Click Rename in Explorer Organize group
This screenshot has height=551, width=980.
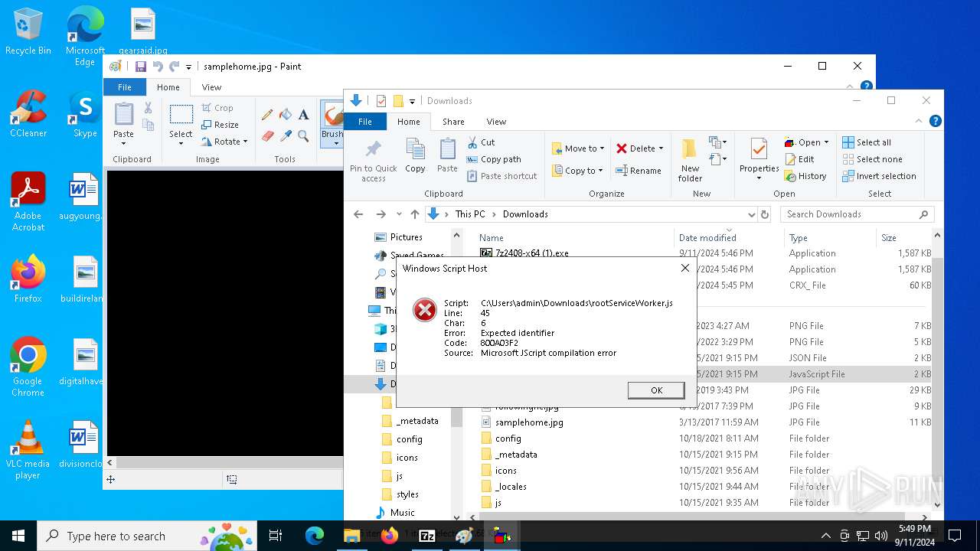point(639,171)
